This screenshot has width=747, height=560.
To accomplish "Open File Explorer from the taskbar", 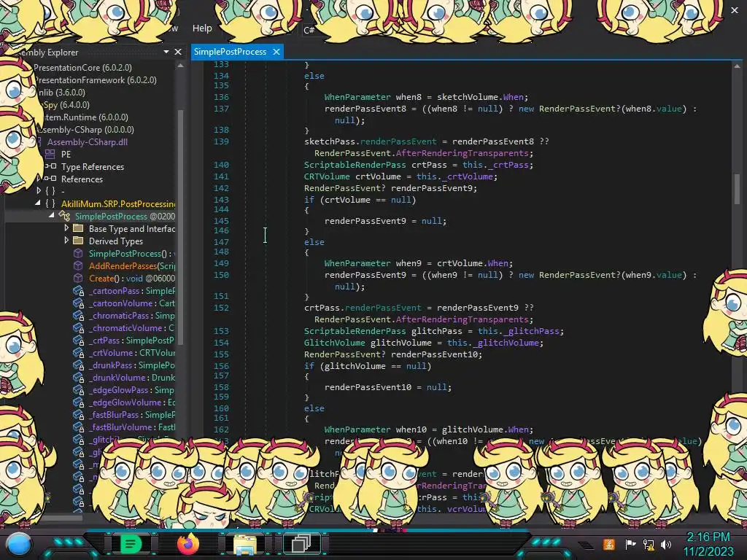I will (x=245, y=544).
